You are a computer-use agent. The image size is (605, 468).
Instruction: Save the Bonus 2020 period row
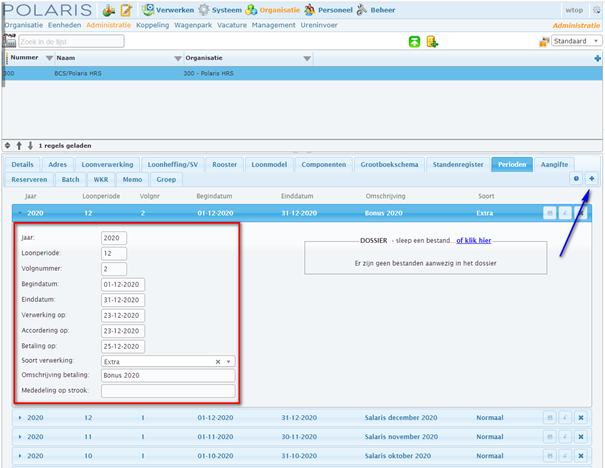pyautogui.click(x=550, y=213)
